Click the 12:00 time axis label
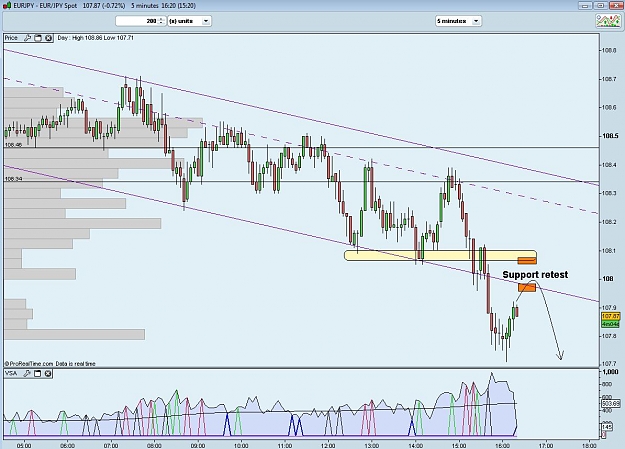This screenshot has width=625, height=449. tap(328, 445)
